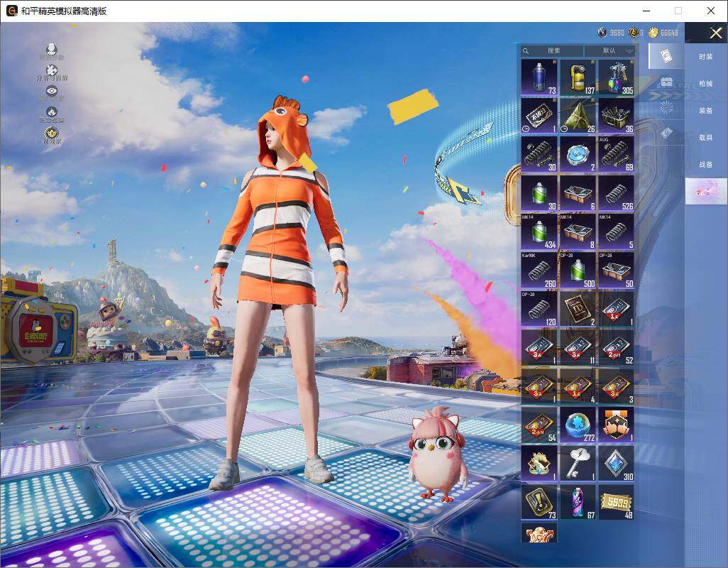The image size is (728, 568).
Task: Select the MK14 material box with 8
Action: (578, 231)
